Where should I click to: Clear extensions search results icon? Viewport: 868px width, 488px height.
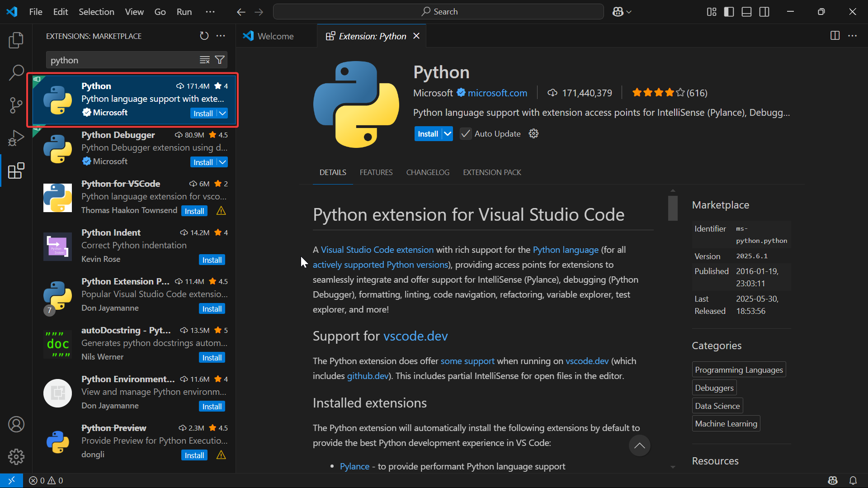click(x=205, y=60)
